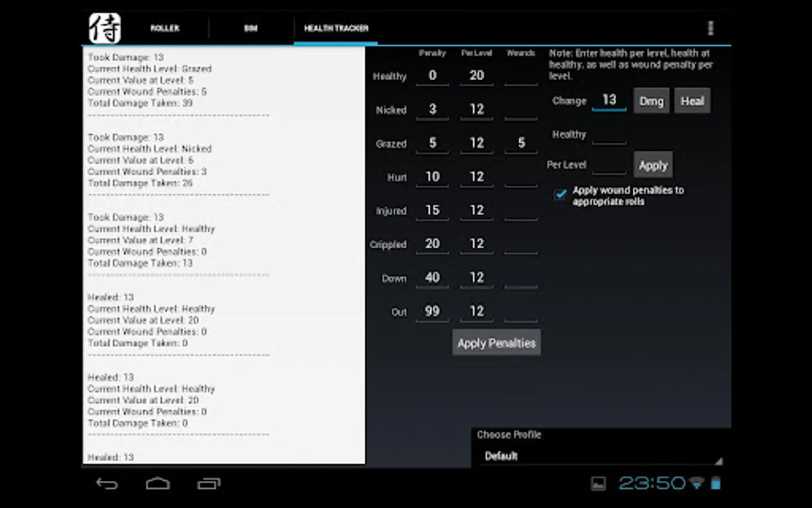The image size is (812, 508).
Task: Click the 'Wounds' column header
Action: click(520, 53)
